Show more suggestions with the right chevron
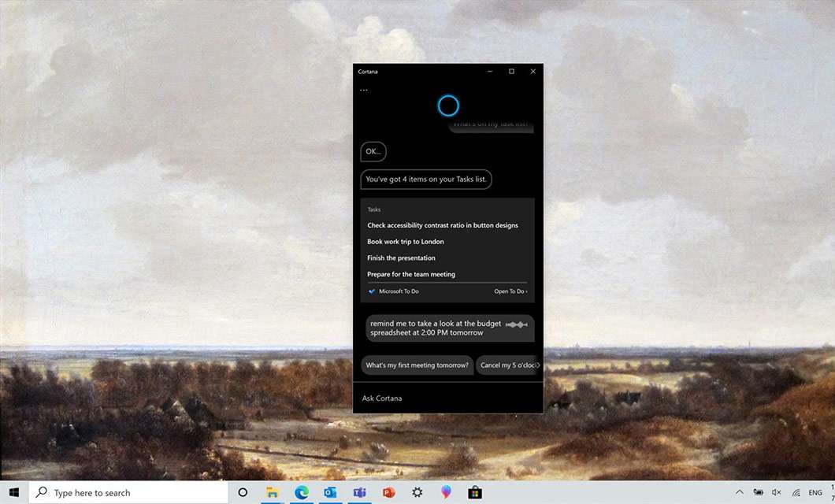Viewport: 835px width, 504px height. 538,365
